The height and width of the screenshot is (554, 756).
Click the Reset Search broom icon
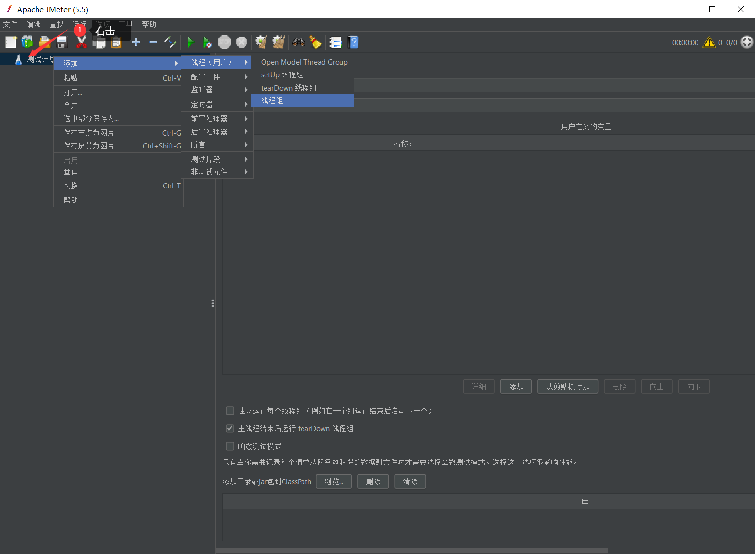click(x=316, y=42)
